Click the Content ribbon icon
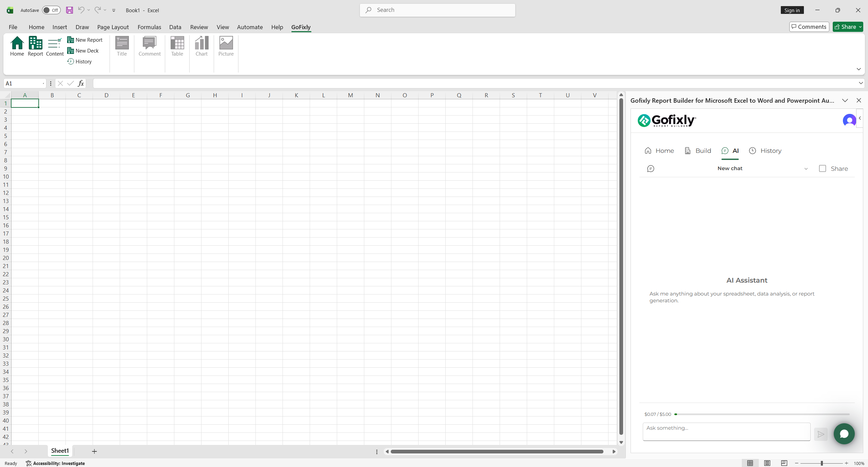This screenshot has width=868, height=467. pyautogui.click(x=55, y=46)
